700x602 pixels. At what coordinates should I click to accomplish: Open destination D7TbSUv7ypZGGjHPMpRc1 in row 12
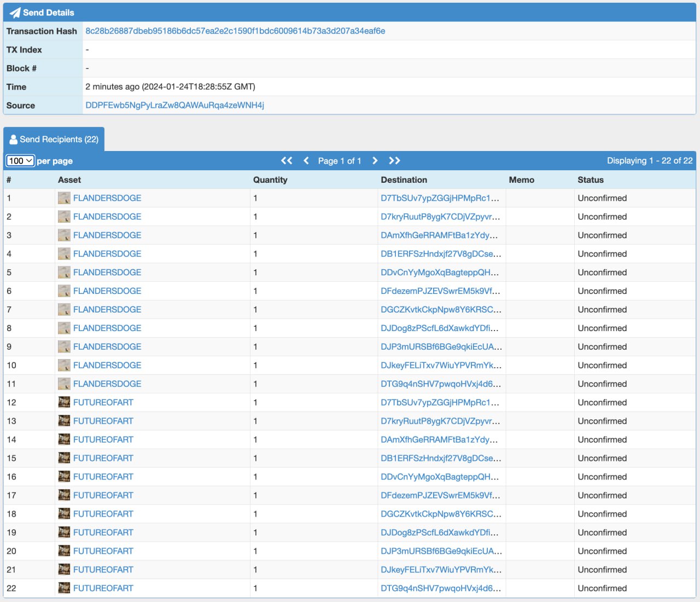tap(440, 403)
